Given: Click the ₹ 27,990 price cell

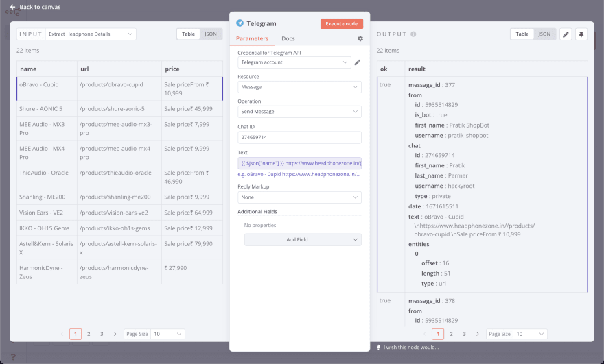Looking at the screenshot, I should tap(192, 272).
